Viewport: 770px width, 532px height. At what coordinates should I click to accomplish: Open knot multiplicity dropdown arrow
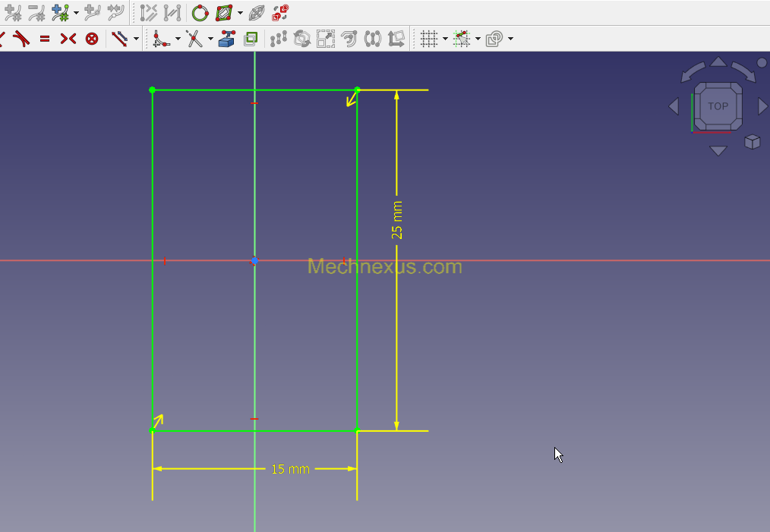pos(76,13)
